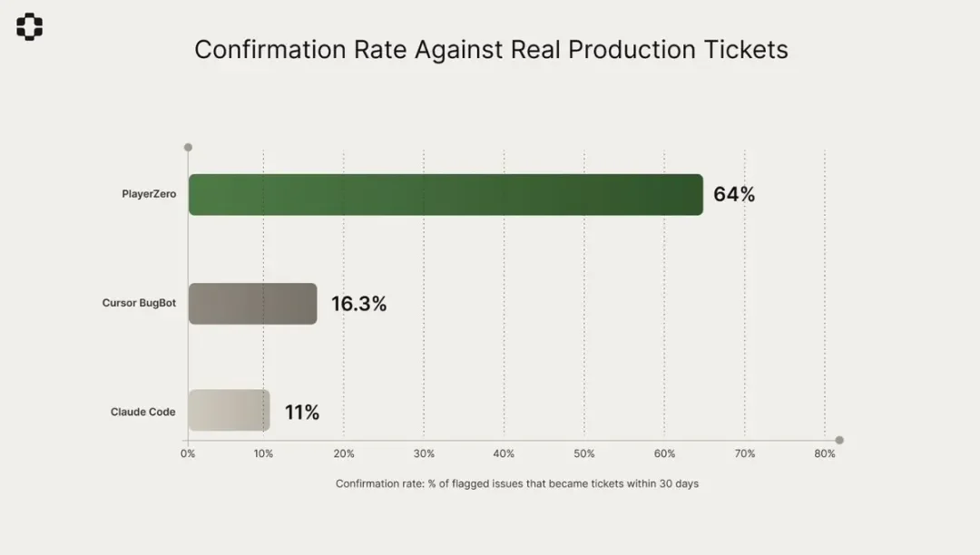This screenshot has width=980, height=555.
Task: Click the 0% axis tick label
Action: (x=188, y=453)
